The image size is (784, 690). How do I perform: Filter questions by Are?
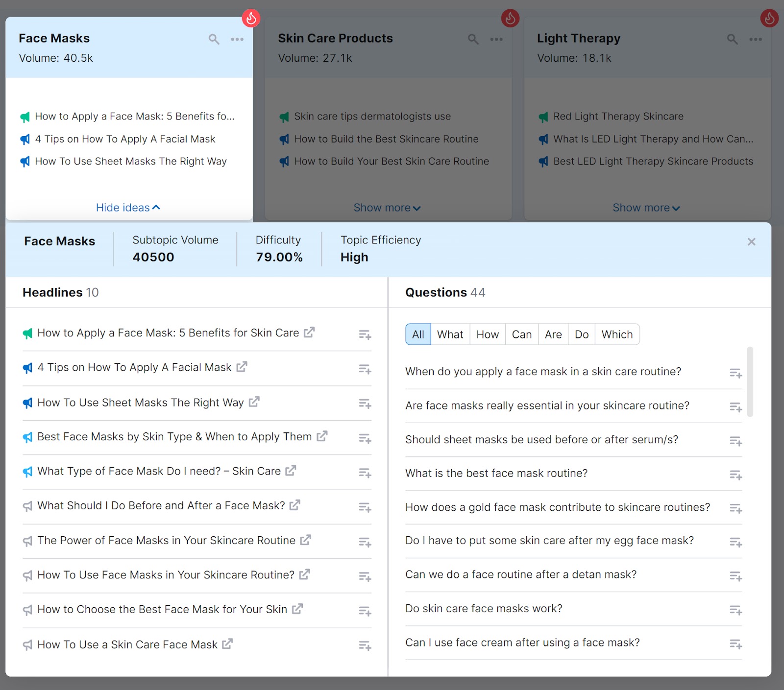(553, 334)
